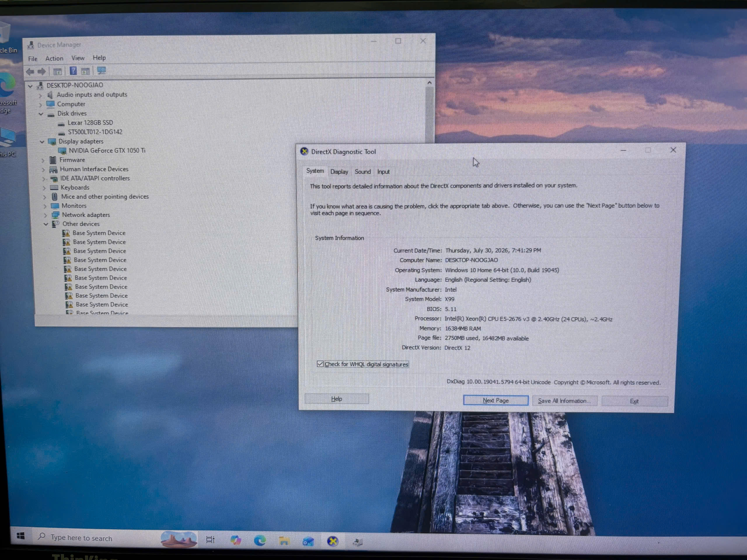Click the Operating System value Windows 10 Home
This screenshot has height=560, width=747.
502,270
